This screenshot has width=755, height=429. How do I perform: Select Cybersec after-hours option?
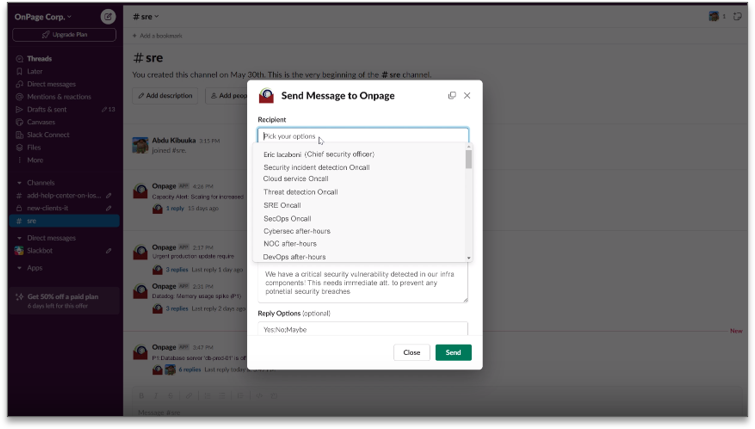point(297,231)
